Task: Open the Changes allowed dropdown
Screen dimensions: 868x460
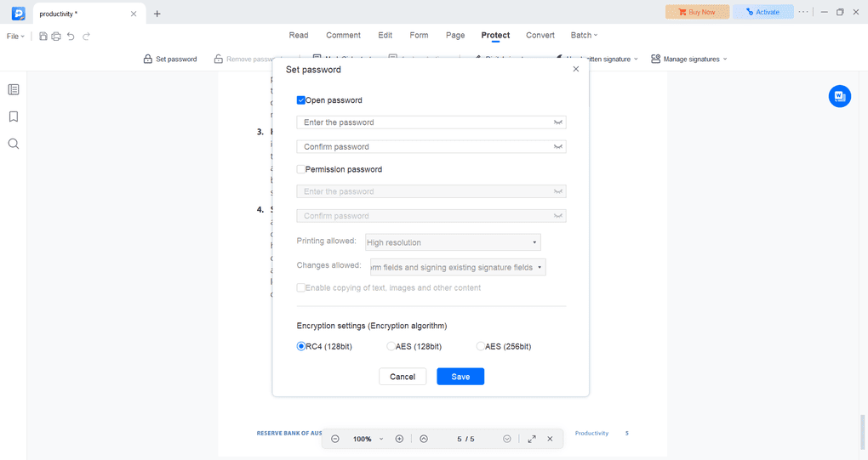Action: (x=458, y=267)
